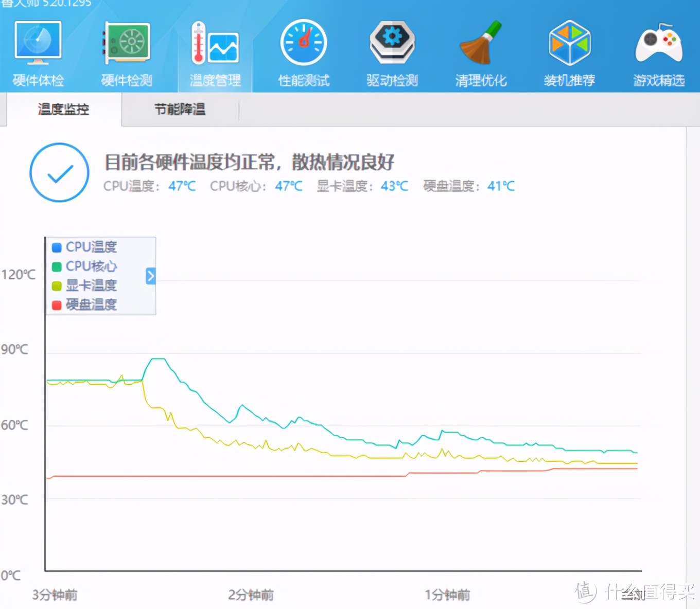Open 硬件检测 hardware detection icon

[127, 44]
